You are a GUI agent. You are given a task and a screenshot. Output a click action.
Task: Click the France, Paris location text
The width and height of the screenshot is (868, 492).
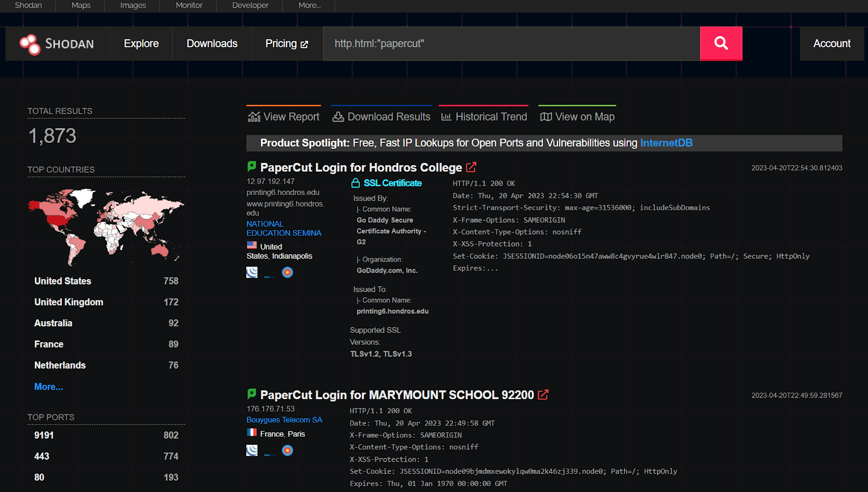283,434
